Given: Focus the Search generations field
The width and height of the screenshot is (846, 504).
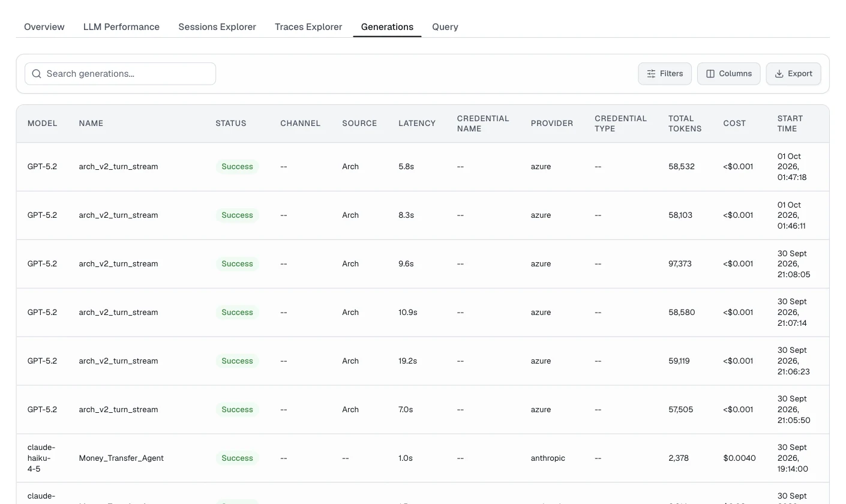Looking at the screenshot, I should tap(120, 74).
